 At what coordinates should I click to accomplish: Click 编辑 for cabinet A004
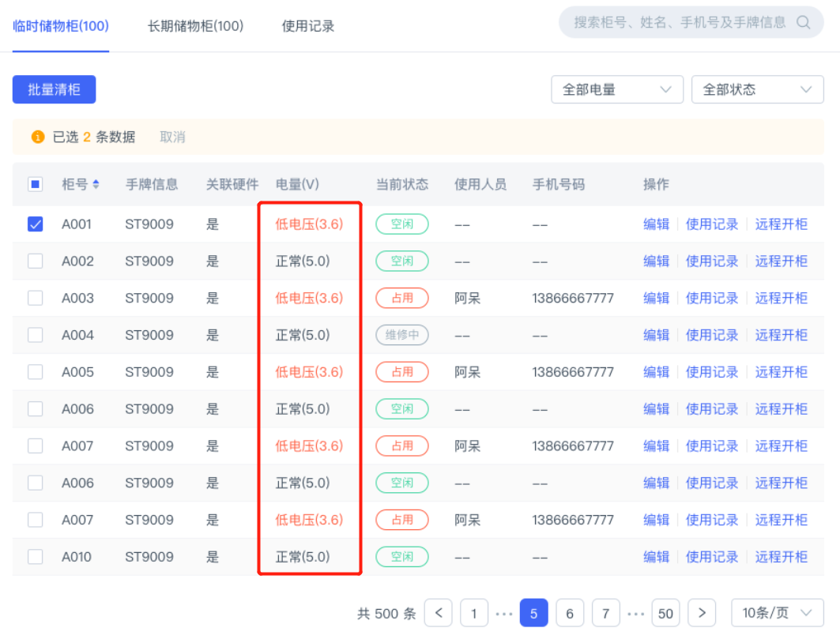[656, 335]
